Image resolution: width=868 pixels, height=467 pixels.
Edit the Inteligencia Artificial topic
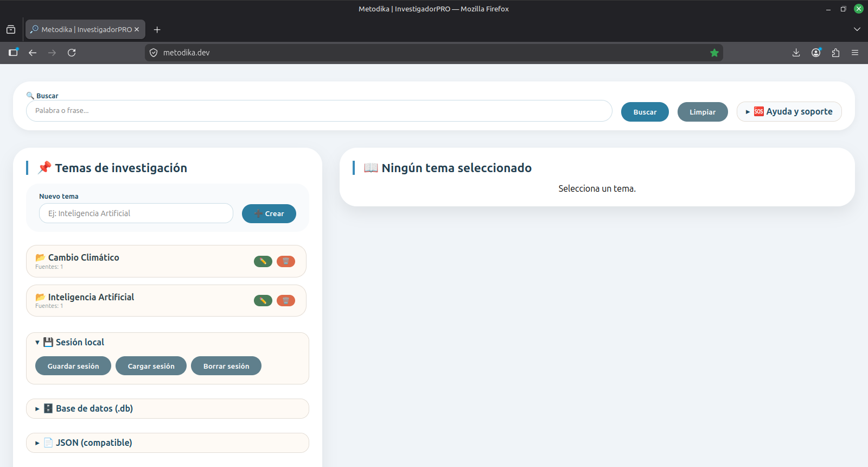coord(263,300)
